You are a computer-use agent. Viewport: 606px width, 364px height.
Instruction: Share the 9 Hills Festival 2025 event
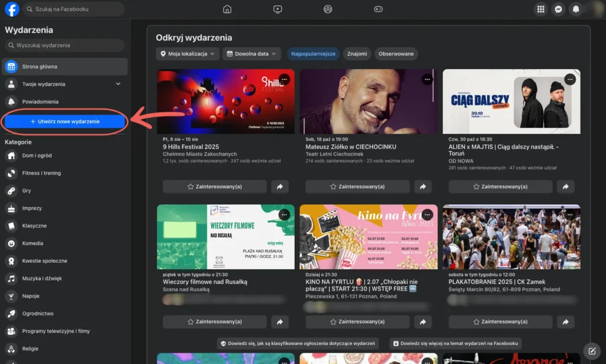click(x=279, y=186)
